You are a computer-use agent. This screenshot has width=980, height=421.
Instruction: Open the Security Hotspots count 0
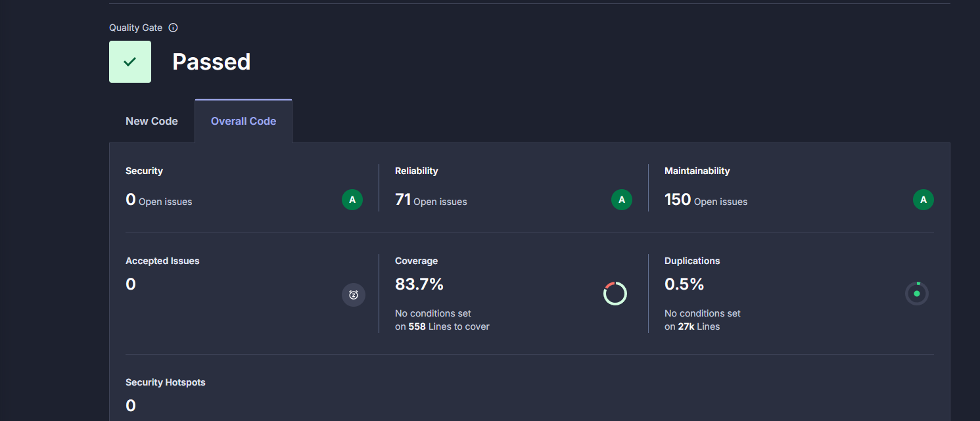click(131, 406)
